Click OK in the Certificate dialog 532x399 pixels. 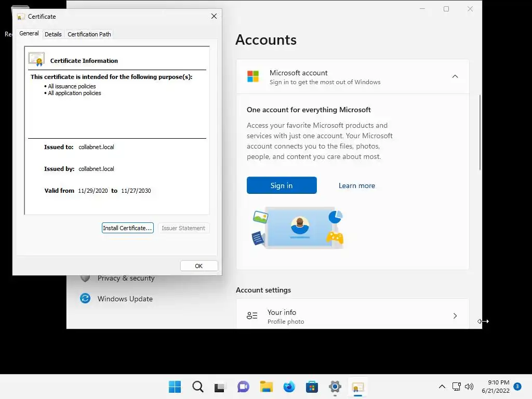(199, 266)
